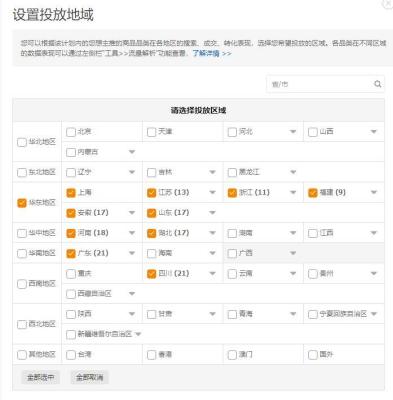This screenshot has width=393, height=400.
Task: Tick the 江西 checkbox
Action: click(313, 233)
